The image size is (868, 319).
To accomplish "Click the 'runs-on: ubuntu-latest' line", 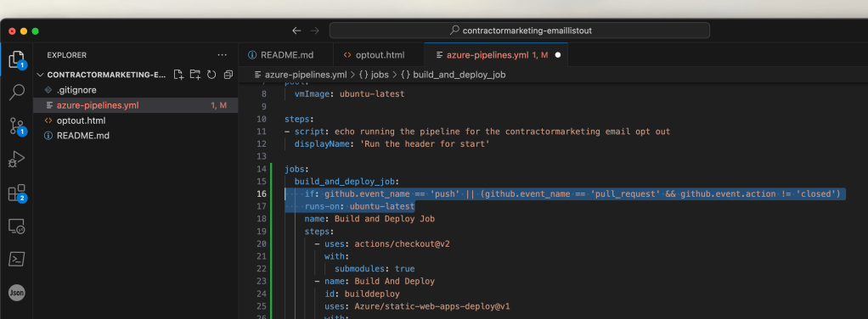I will 359,206.
